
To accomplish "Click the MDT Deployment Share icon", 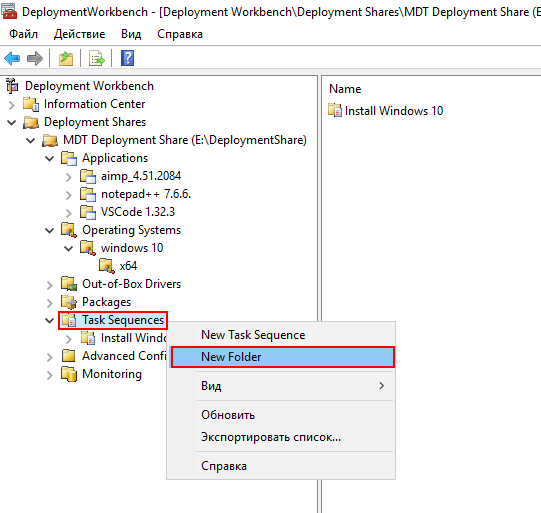I will coord(50,140).
